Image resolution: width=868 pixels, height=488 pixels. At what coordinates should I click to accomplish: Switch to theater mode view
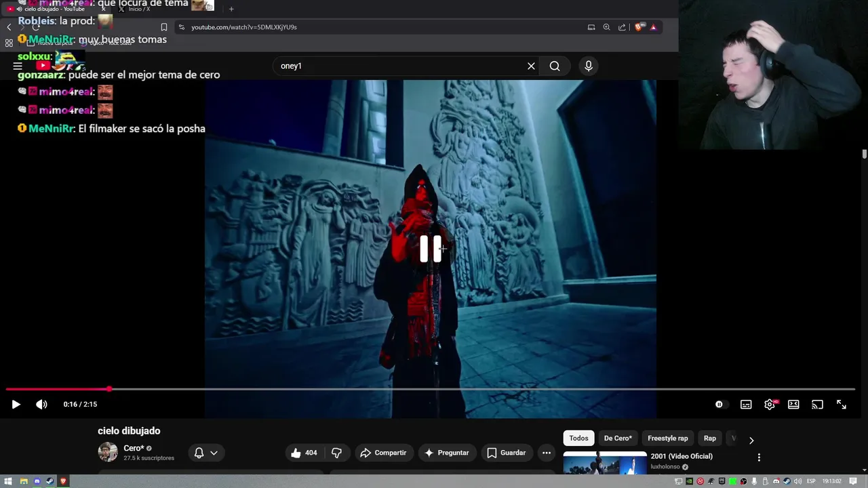pos(793,405)
